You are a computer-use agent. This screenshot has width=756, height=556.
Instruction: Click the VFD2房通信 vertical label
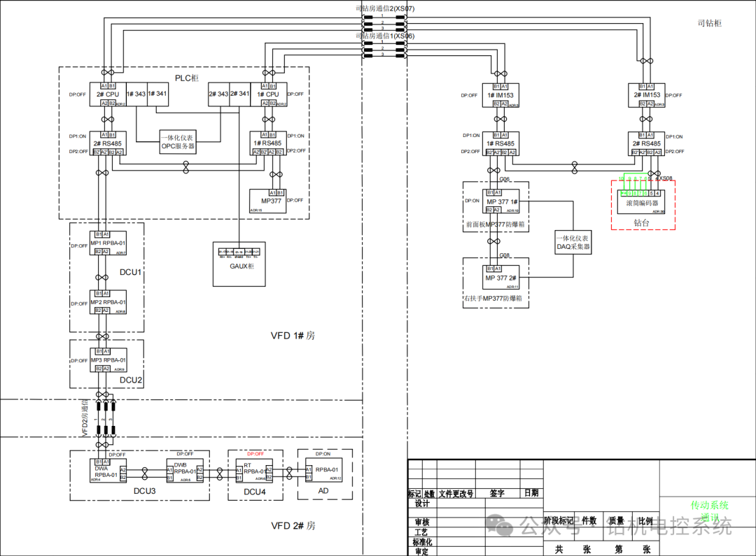point(85,418)
